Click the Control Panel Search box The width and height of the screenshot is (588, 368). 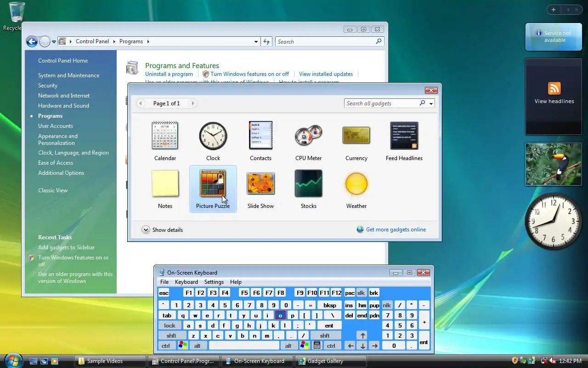[329, 41]
